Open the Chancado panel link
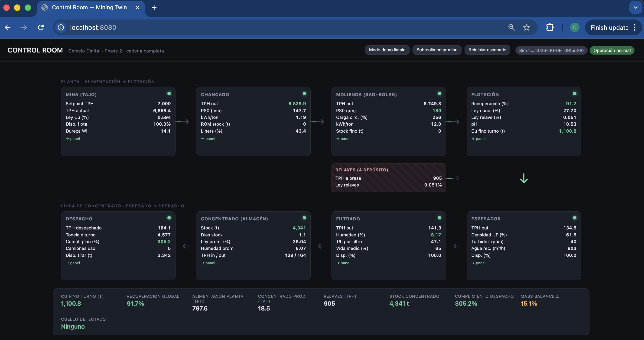This screenshot has height=340, width=644. 208,139
